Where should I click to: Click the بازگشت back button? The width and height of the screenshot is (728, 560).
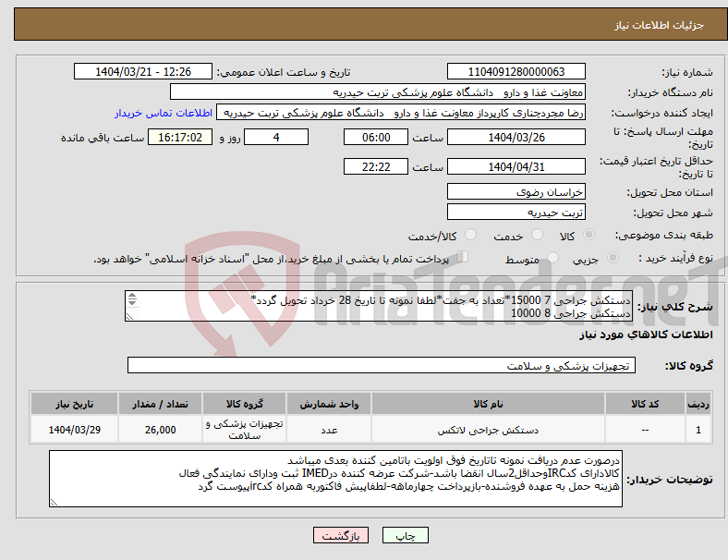(x=341, y=535)
